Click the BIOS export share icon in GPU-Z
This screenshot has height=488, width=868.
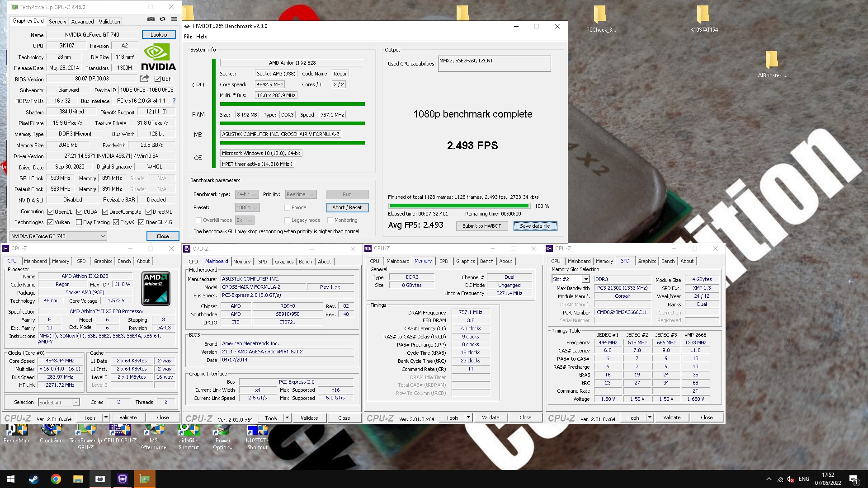coord(144,79)
